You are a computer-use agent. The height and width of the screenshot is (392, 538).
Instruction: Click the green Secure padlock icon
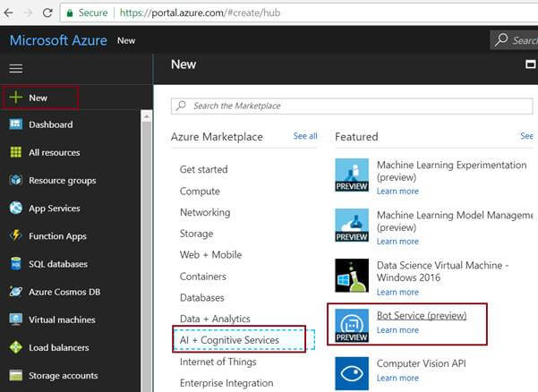click(x=70, y=13)
